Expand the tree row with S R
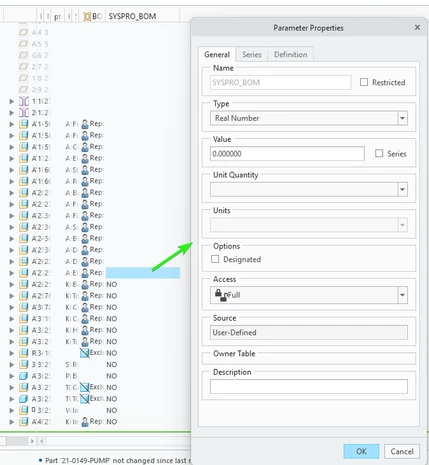Screen dimensions: 429x465 pos(12,364)
